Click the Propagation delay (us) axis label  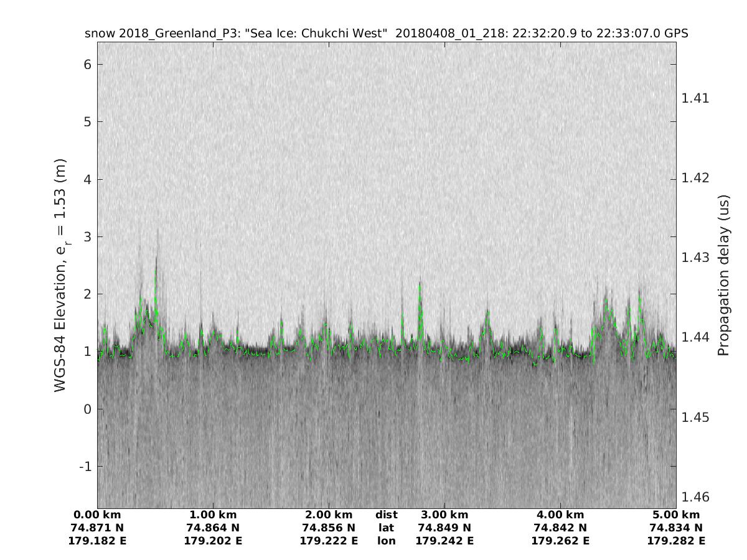(723, 275)
